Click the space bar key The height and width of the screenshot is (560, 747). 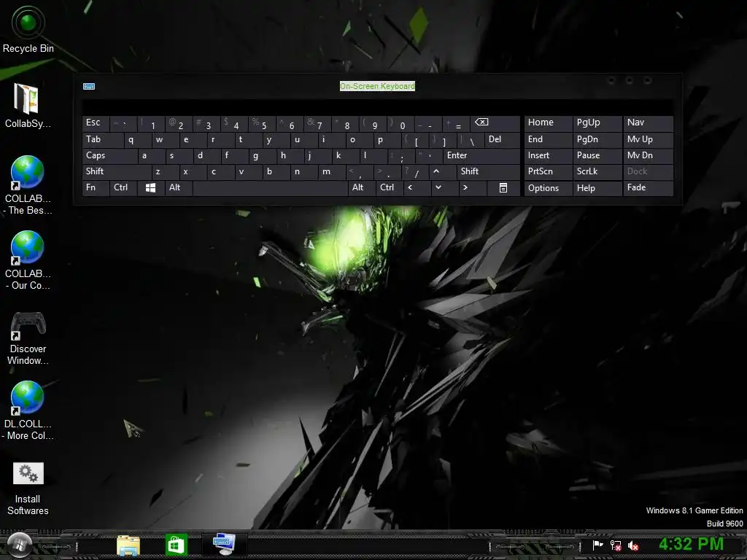tap(270, 187)
